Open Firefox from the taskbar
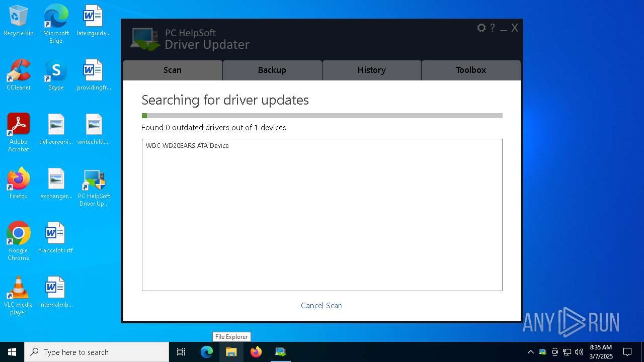This screenshot has height=362, width=644. click(256, 352)
